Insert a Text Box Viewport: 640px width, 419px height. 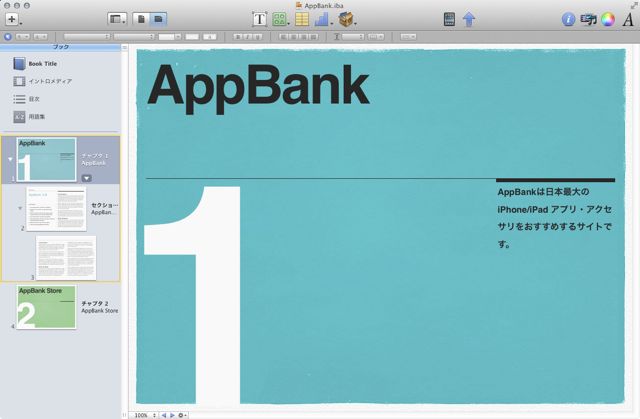[x=260, y=19]
